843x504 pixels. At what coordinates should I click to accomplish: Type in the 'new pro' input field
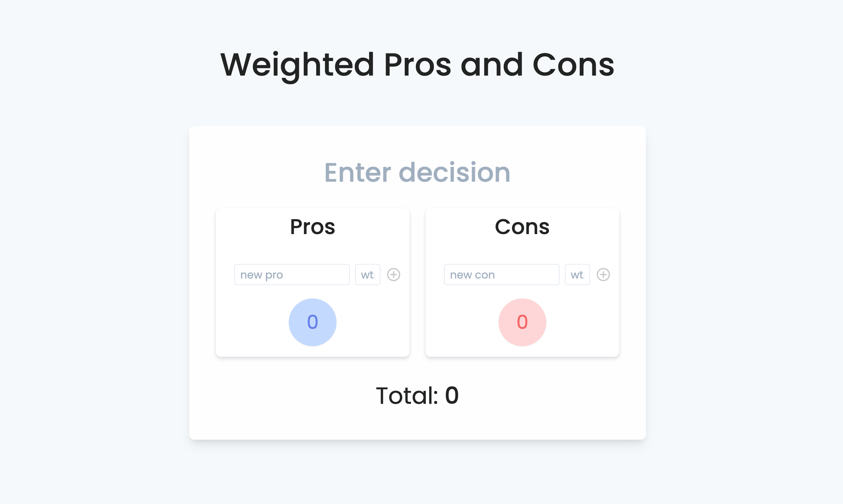(x=292, y=274)
